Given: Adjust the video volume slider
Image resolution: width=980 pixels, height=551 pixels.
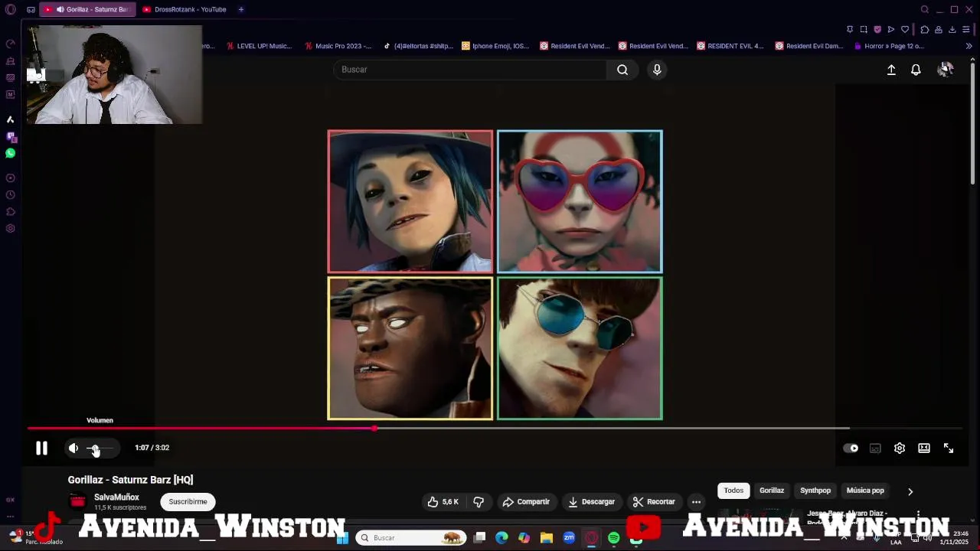Looking at the screenshot, I should [100, 448].
